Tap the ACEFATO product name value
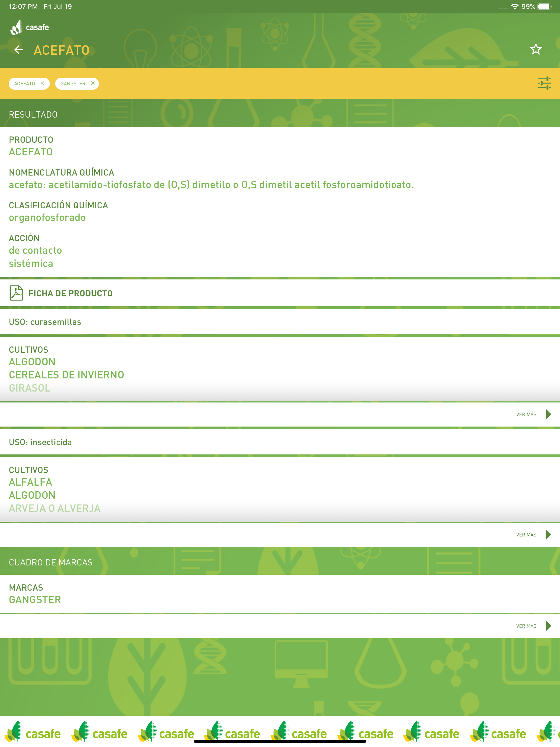Viewport: 560px width, 747px height. pos(31,152)
